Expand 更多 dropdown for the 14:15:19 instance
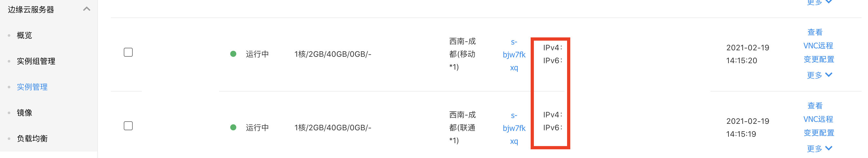868x158 pixels. tap(819, 148)
